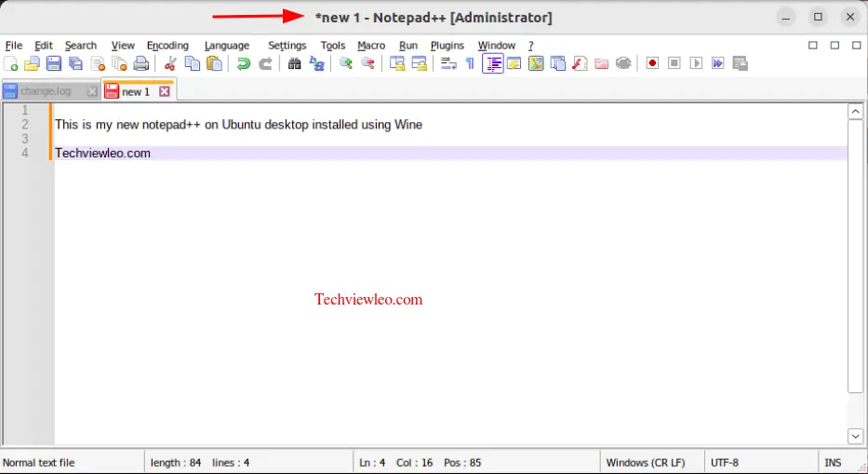Click the scrollbar up arrow
Screen dimensions: 868x474
(x=855, y=112)
